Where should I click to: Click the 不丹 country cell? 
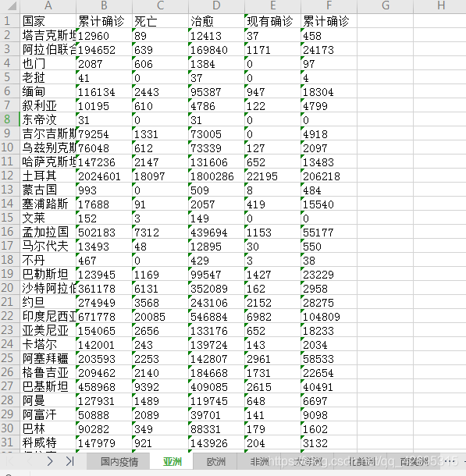coord(48,260)
